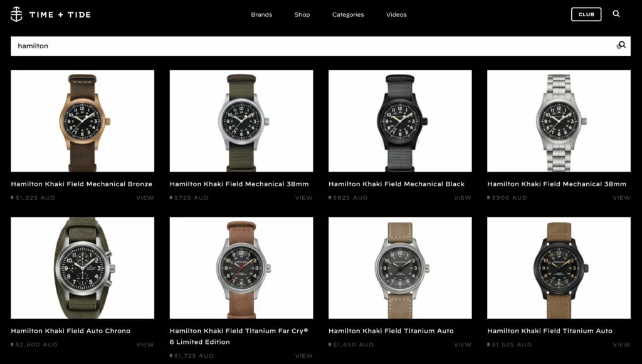
Task: Open search via header magnifier icon
Action: pyautogui.click(x=616, y=14)
